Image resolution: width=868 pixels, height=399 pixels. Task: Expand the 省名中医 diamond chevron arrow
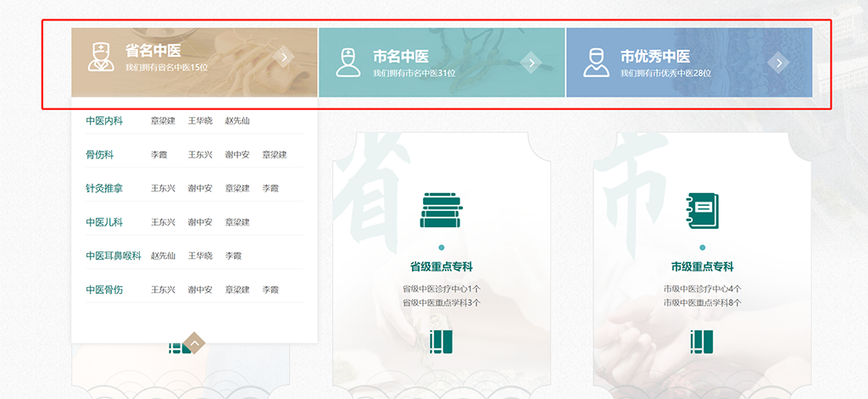(284, 57)
